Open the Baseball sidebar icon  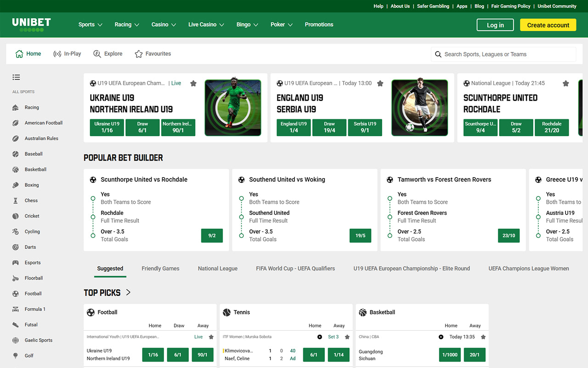pos(16,154)
